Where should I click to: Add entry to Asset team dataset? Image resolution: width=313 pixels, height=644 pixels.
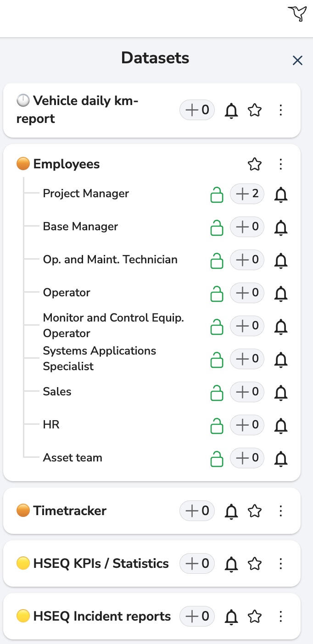coord(247,458)
